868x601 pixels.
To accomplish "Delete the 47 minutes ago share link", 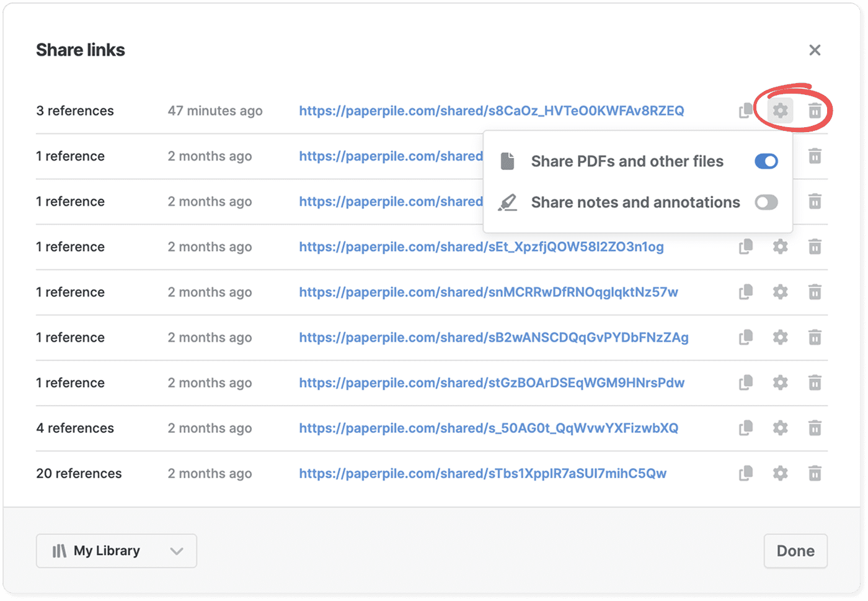I will [x=815, y=110].
